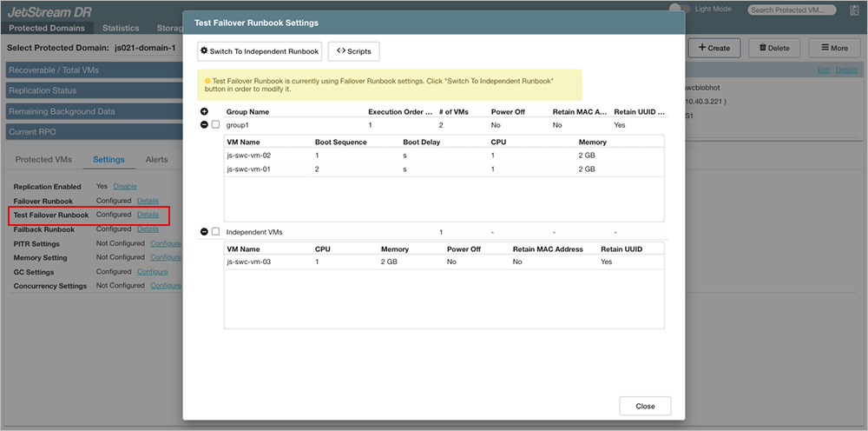Open the More hamburger menu

pos(834,48)
